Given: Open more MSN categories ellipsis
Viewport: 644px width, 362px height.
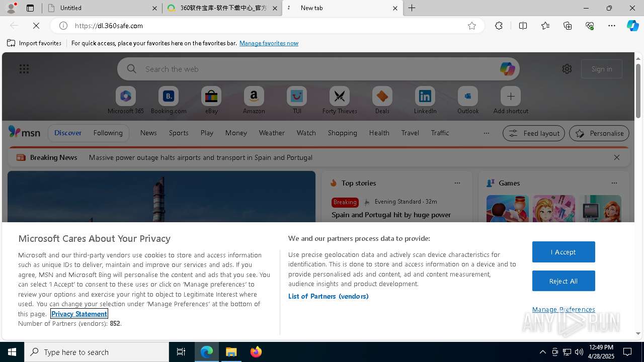Looking at the screenshot, I should (486, 133).
